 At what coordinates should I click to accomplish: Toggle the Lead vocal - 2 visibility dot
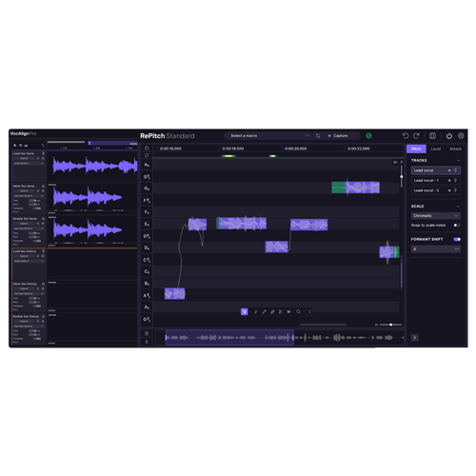point(449,190)
